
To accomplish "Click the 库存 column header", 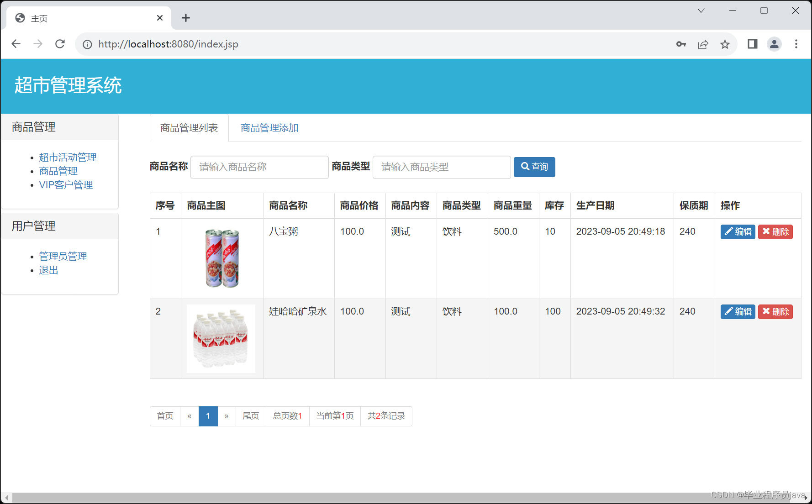I will [554, 205].
